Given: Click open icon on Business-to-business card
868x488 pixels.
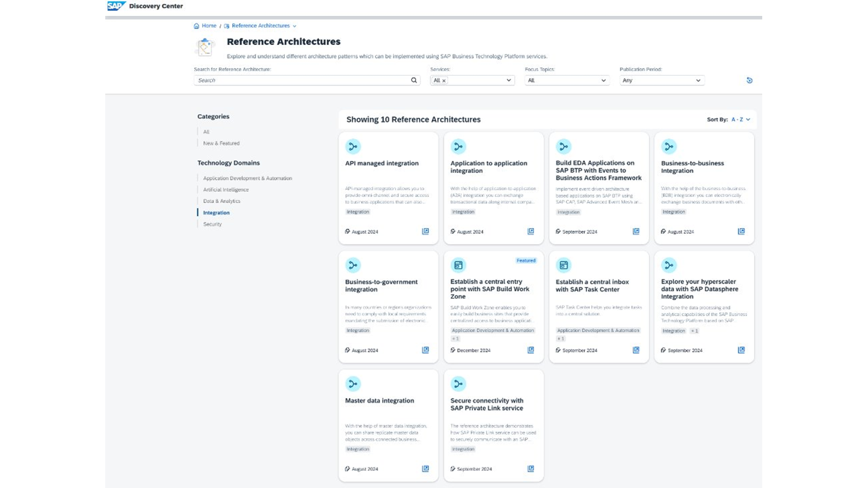Looking at the screenshot, I should [741, 232].
